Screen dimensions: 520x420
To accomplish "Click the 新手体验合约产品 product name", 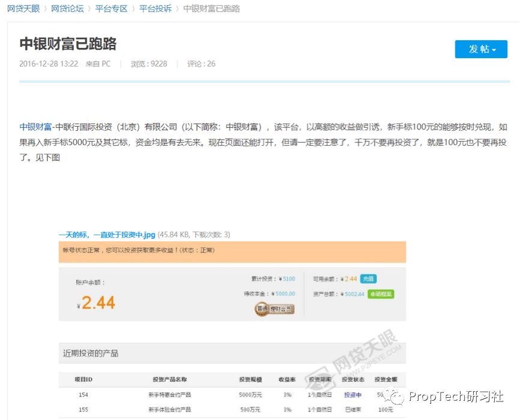I will pos(169,409).
